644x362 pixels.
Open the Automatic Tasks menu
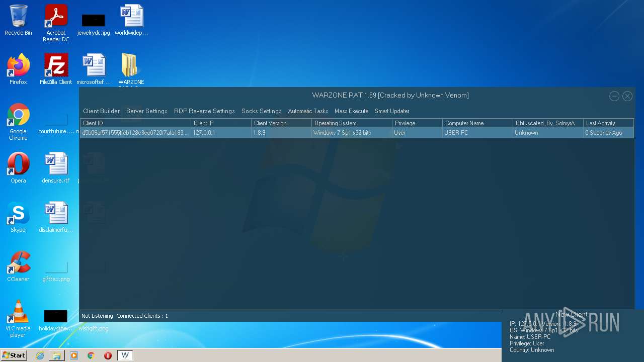tap(308, 111)
